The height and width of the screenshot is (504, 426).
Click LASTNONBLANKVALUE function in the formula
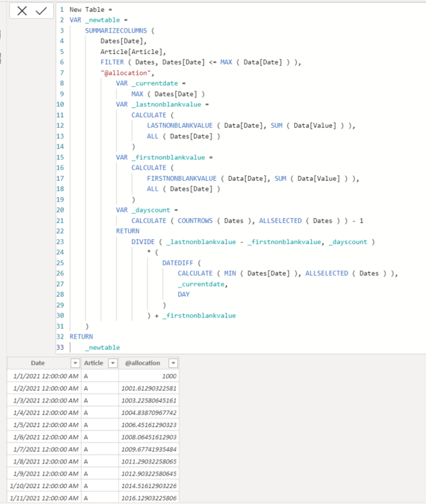[180, 126]
